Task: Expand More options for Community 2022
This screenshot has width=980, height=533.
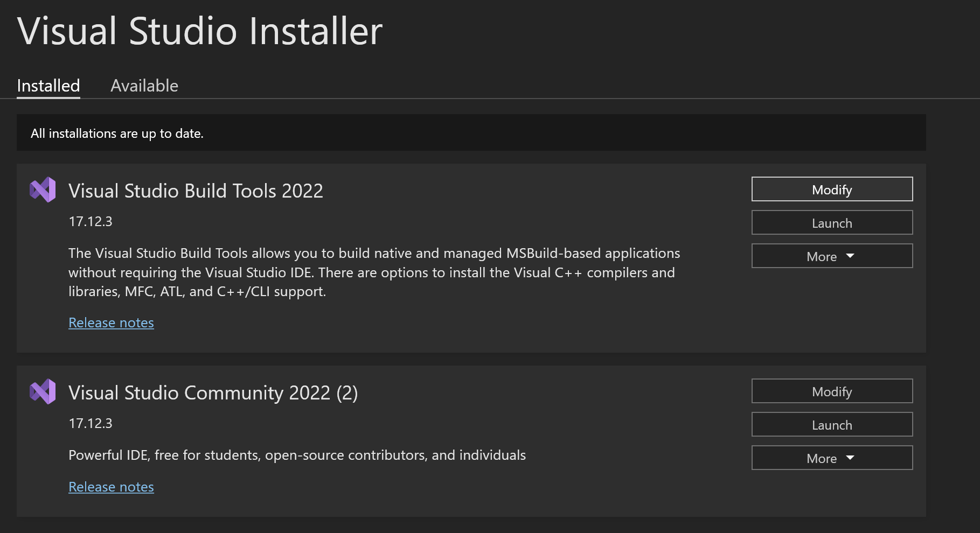Action: pyautogui.click(x=832, y=458)
